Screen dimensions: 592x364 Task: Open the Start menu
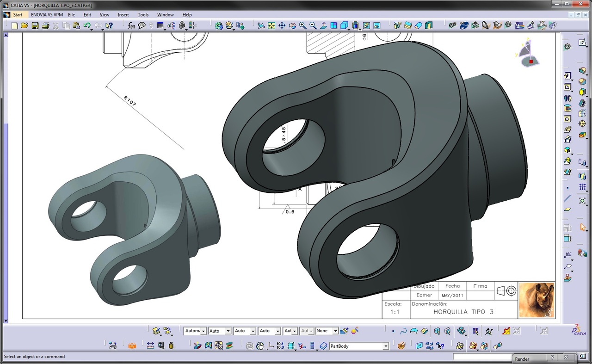(x=18, y=15)
